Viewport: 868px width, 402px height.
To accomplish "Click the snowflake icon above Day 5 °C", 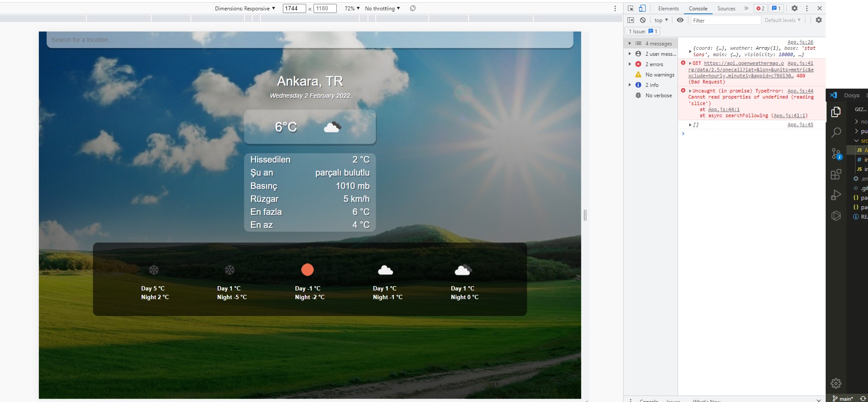I will click(x=154, y=270).
